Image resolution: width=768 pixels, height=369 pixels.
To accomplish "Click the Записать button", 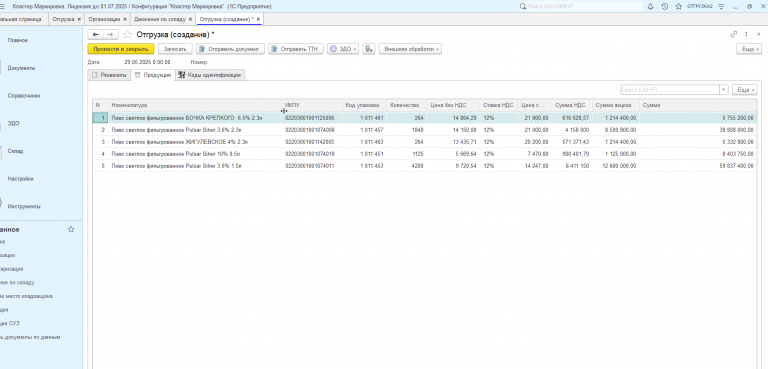I will coord(175,49).
